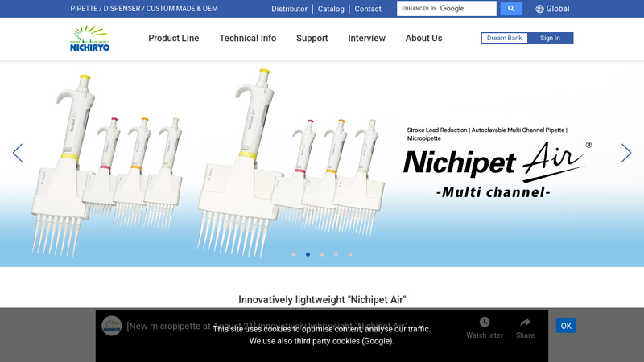Open the Interview menu

click(x=367, y=38)
